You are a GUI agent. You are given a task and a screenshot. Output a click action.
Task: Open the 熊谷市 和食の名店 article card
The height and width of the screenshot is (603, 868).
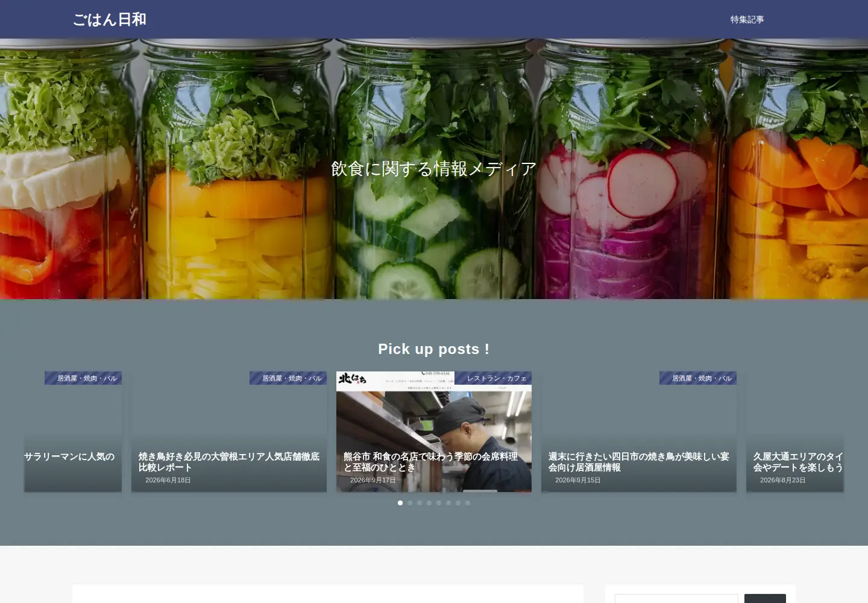tap(434, 432)
